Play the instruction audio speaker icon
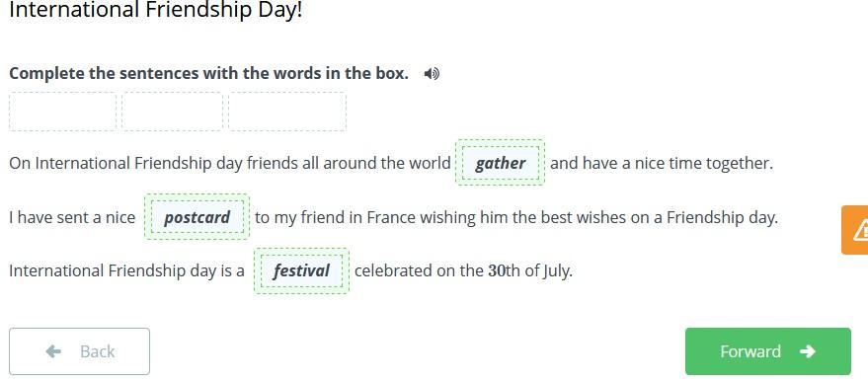 point(432,74)
